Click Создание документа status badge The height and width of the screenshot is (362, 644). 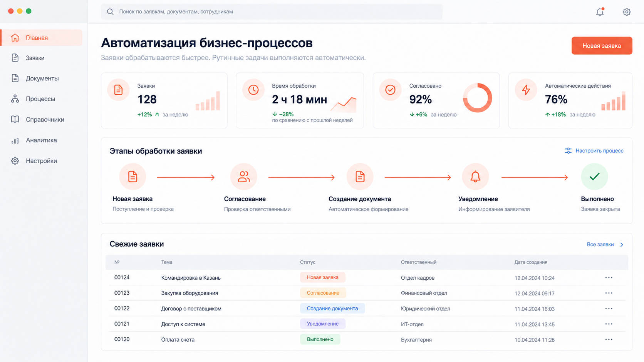[x=332, y=308]
